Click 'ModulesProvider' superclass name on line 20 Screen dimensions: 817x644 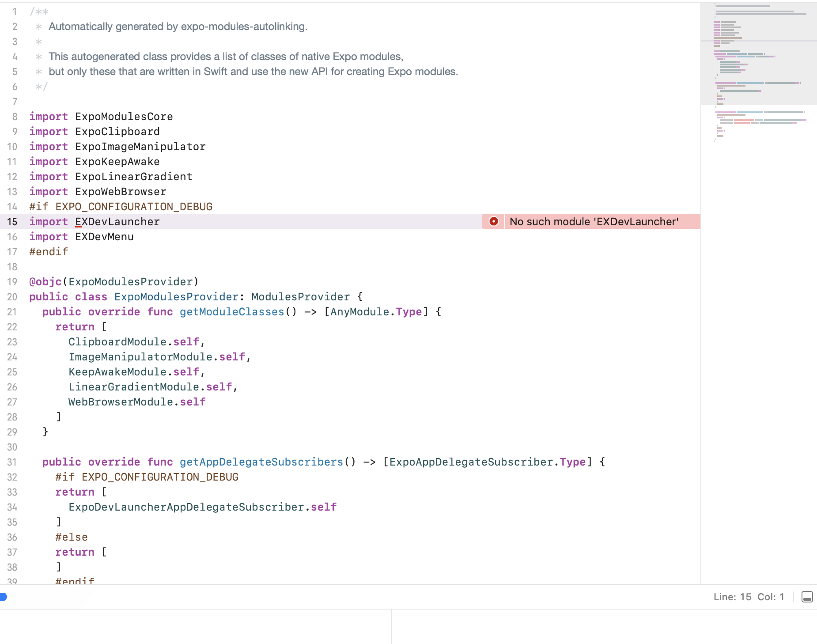pos(301,297)
